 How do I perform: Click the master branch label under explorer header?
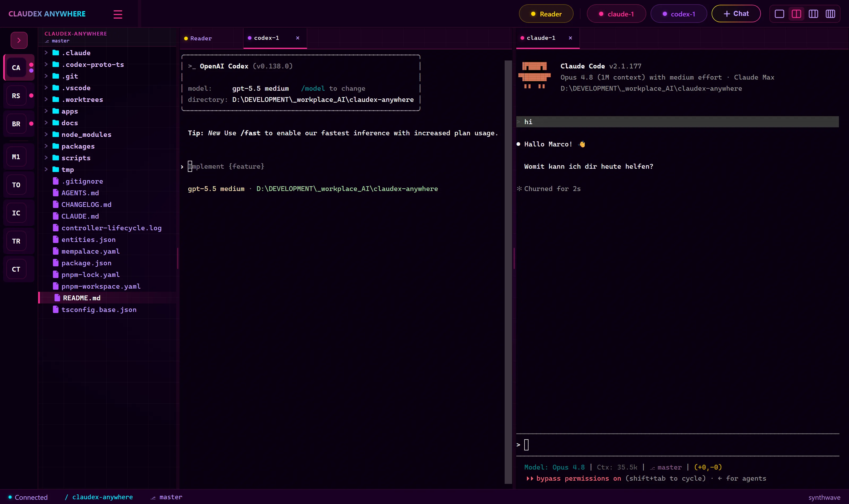[x=57, y=41]
